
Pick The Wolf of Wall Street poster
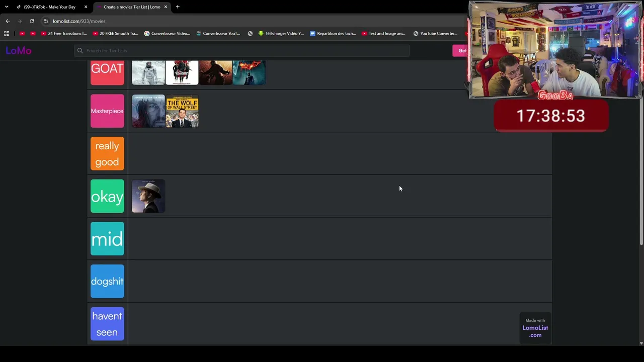pos(182,111)
